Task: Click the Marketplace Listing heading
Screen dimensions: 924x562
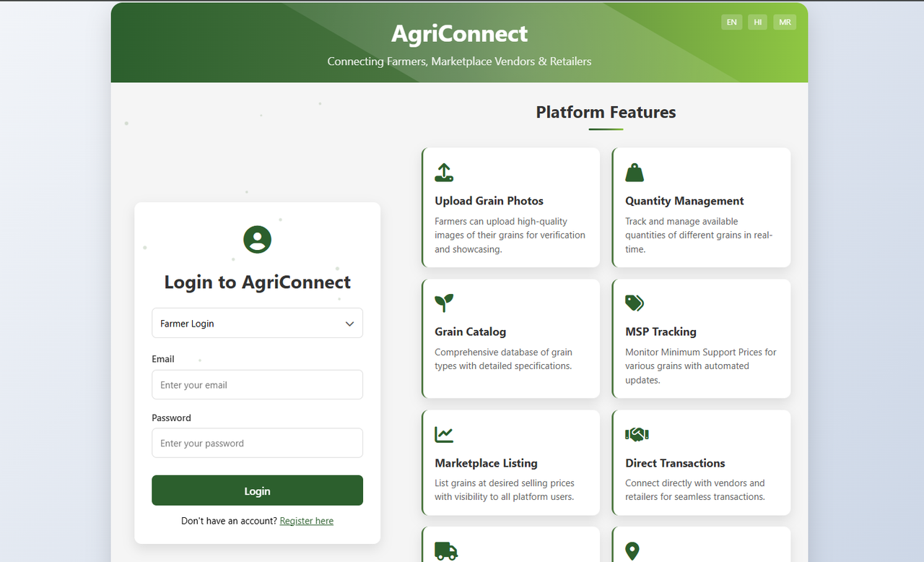Action: pyautogui.click(x=486, y=463)
